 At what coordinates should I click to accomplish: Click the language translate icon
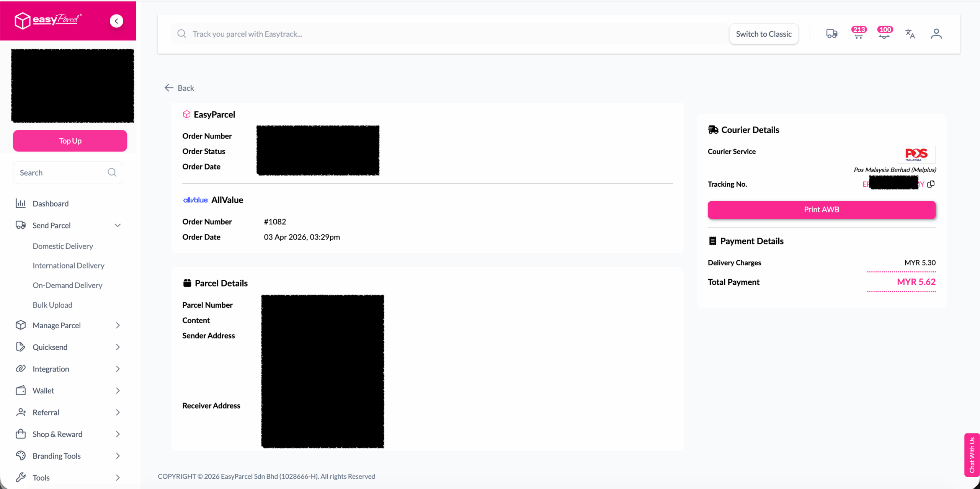point(910,34)
